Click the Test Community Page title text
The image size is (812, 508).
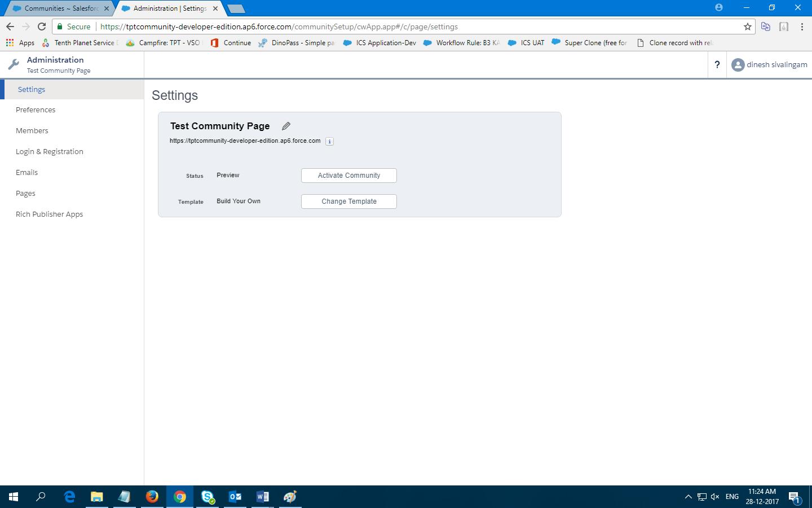coord(220,126)
